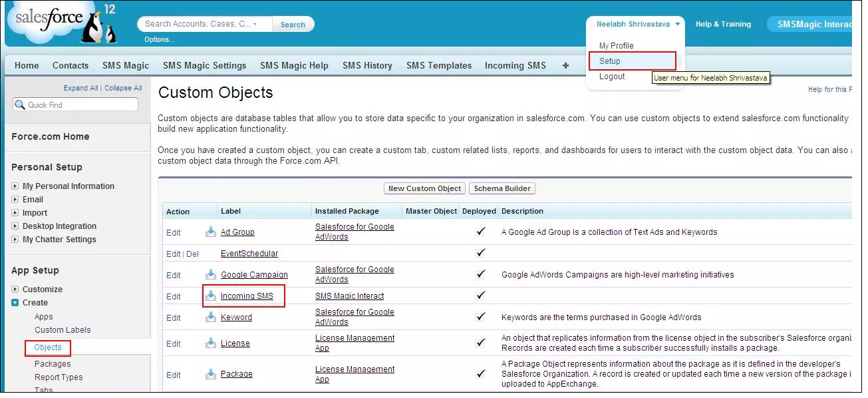Expand the Import setup node

pos(15,213)
